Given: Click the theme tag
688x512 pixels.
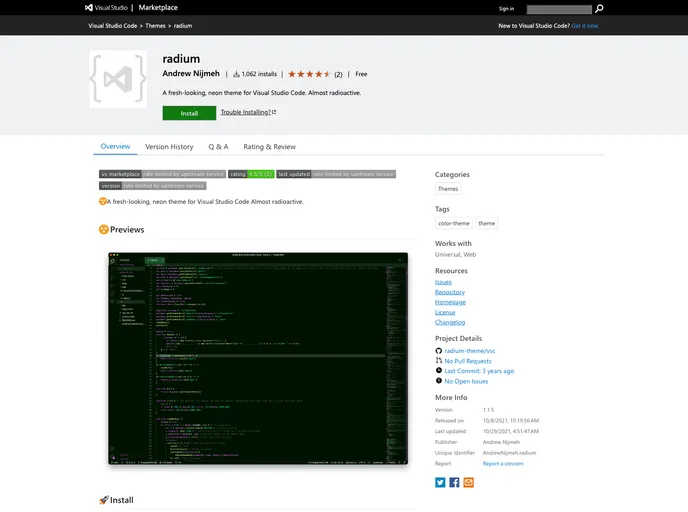Looking at the screenshot, I should pyautogui.click(x=487, y=223).
